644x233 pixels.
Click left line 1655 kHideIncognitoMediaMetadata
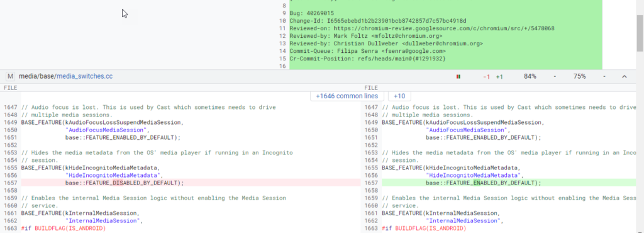click(x=91, y=168)
